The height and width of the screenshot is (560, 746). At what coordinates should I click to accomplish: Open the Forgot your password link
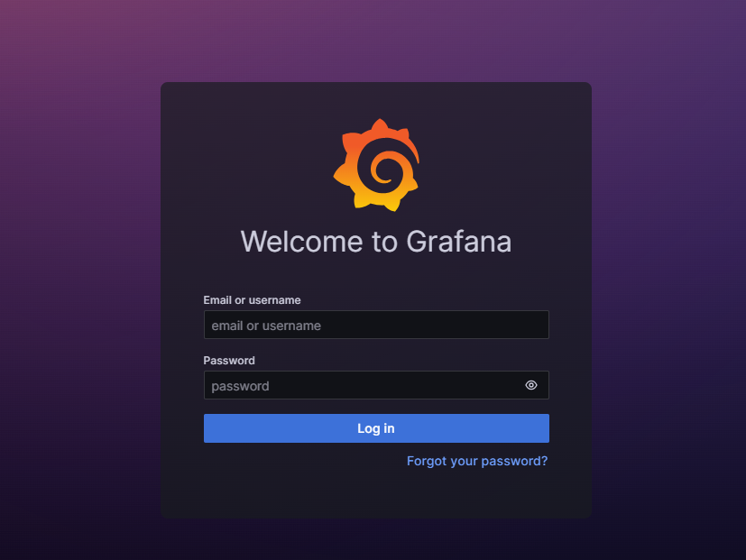click(x=477, y=461)
